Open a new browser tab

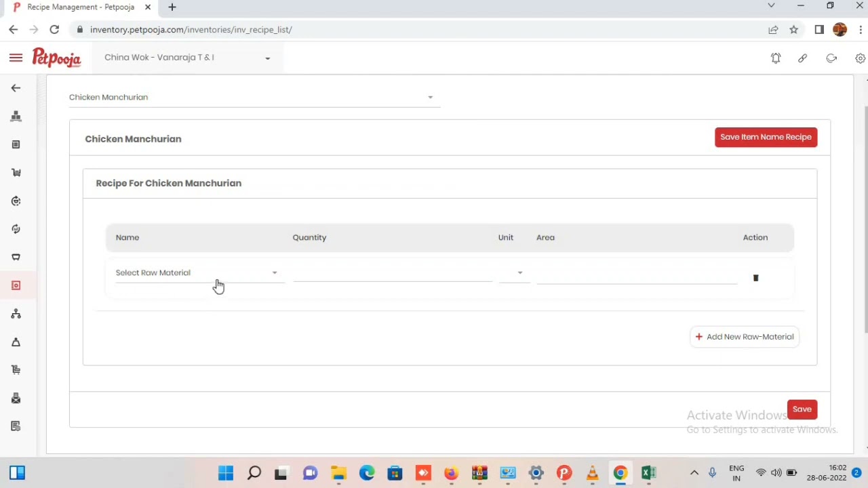172,7
